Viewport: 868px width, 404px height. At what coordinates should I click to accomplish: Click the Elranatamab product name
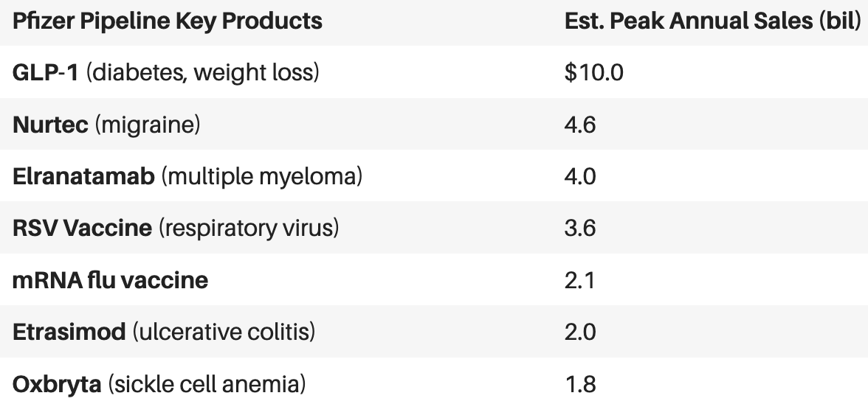click(x=83, y=177)
